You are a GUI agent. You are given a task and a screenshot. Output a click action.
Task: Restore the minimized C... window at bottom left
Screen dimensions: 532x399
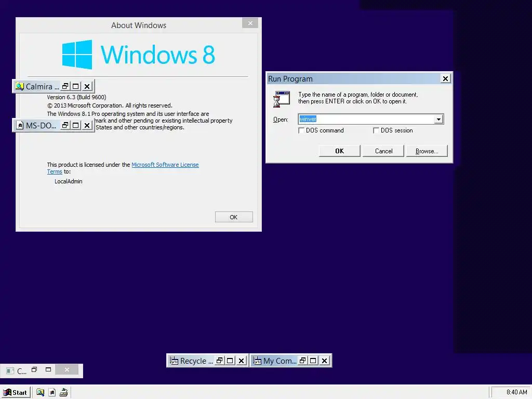click(x=34, y=369)
